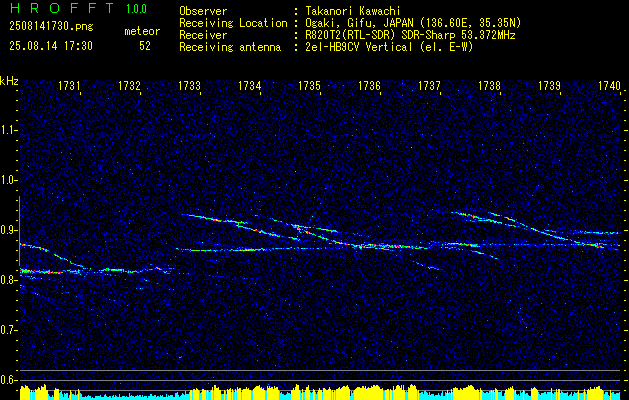Click the kHz axis unit label
Image resolution: width=629 pixels, height=400 pixels.
click(9, 81)
